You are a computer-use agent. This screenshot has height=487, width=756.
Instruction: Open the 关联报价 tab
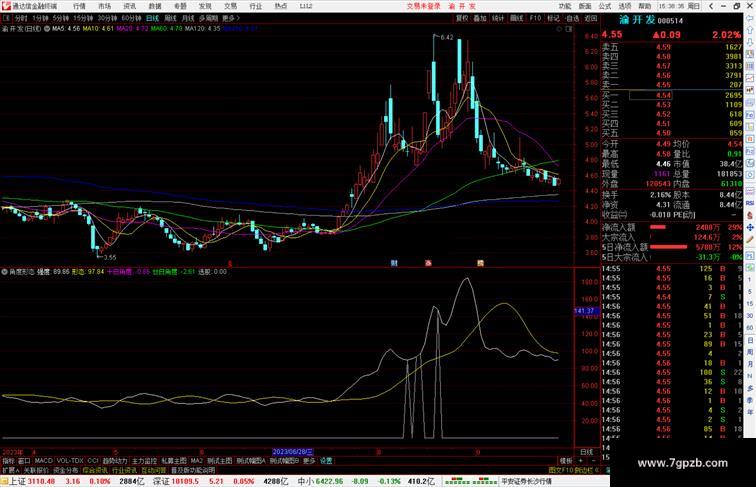pos(36,470)
